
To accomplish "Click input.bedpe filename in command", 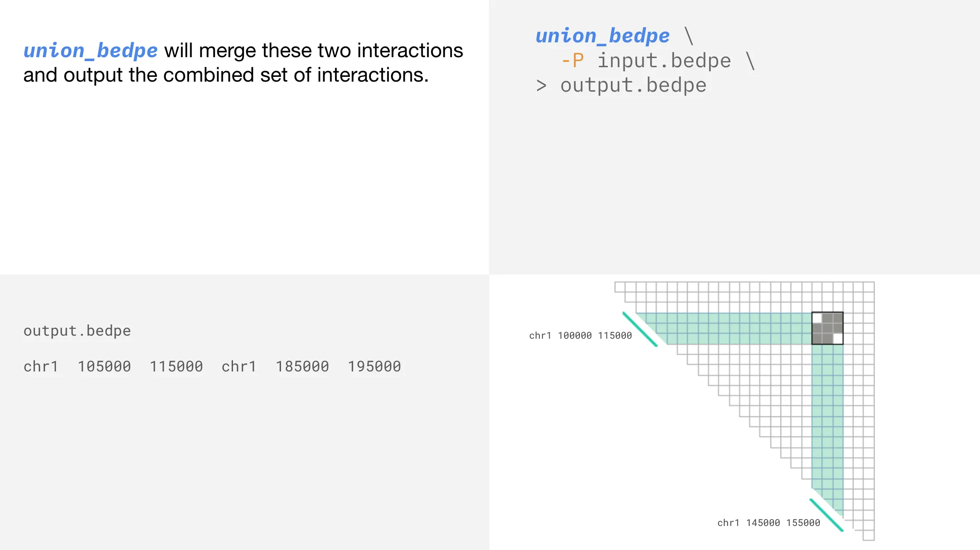I will pos(664,61).
